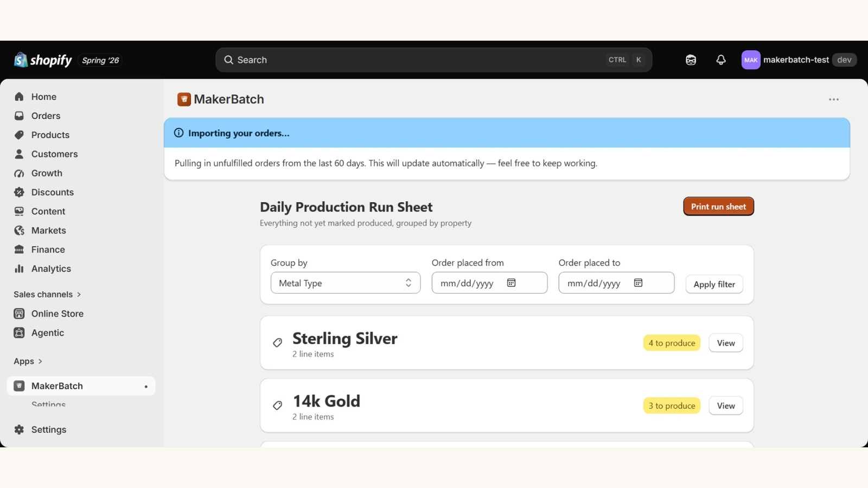Go to Home in the sidebar
The image size is (868, 488).
(81, 97)
